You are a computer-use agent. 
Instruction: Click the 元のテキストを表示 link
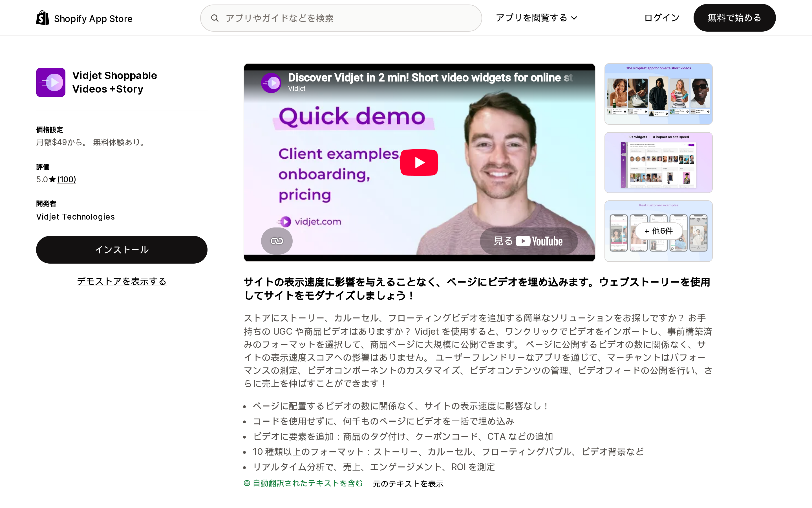pos(408,483)
